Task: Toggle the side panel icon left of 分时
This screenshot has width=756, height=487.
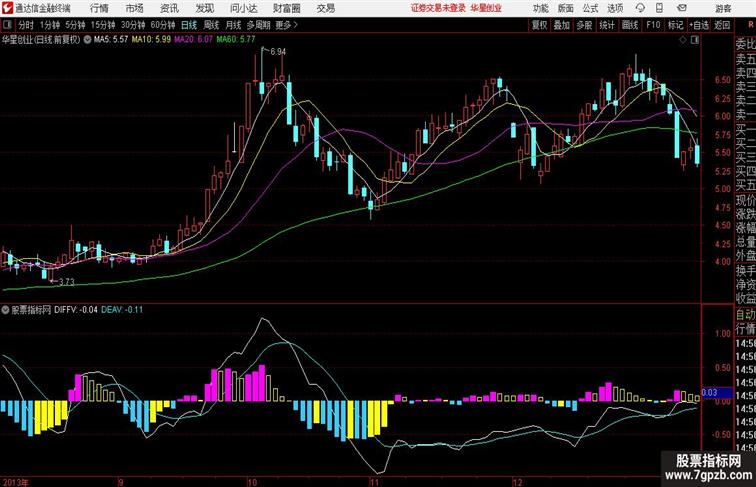Action: click(7, 25)
